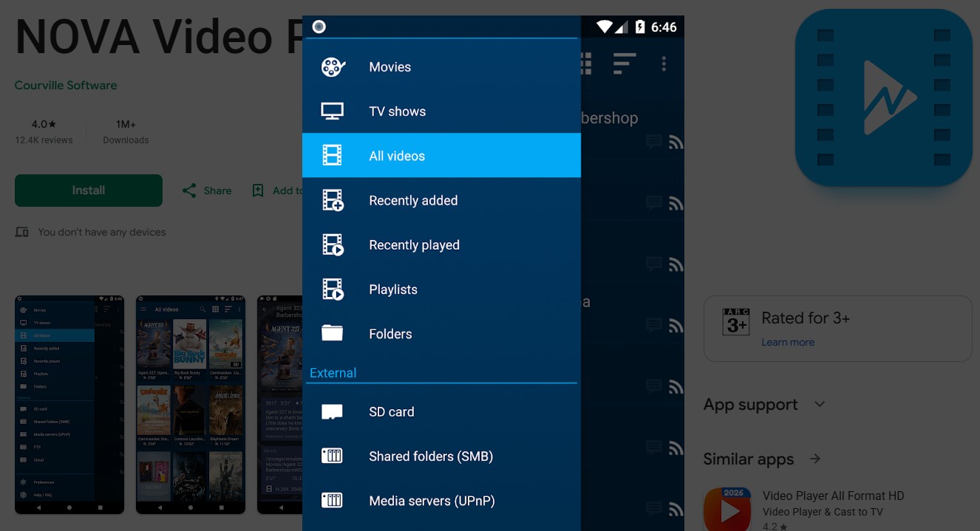Click the Recently played filmstrip-play icon
980x531 pixels.
[333, 245]
